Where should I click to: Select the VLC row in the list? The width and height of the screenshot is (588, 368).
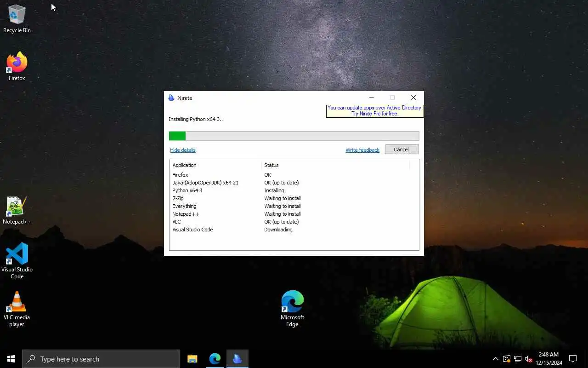(294, 222)
